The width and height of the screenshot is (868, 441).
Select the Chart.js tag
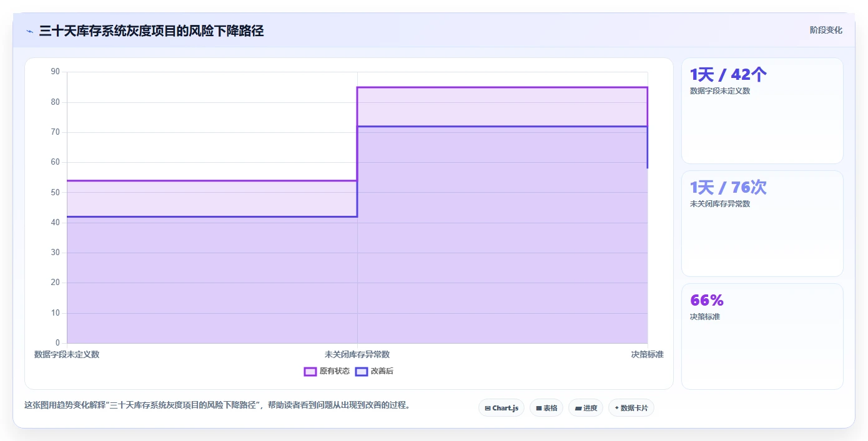pyautogui.click(x=501, y=408)
